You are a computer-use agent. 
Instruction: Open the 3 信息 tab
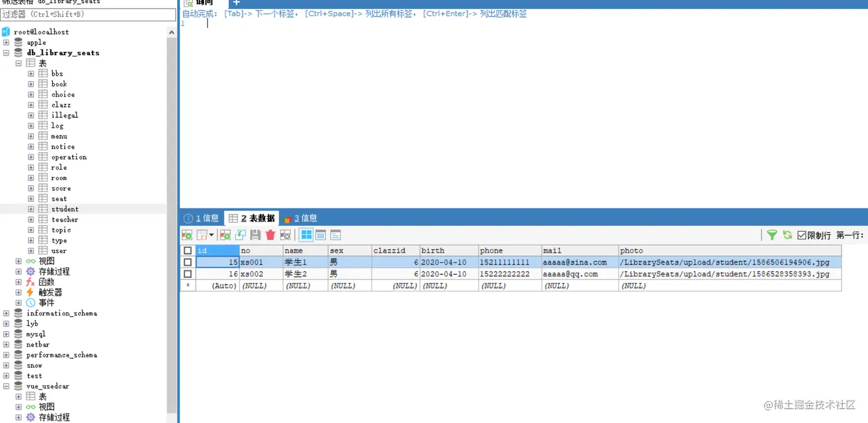pyautogui.click(x=300, y=218)
